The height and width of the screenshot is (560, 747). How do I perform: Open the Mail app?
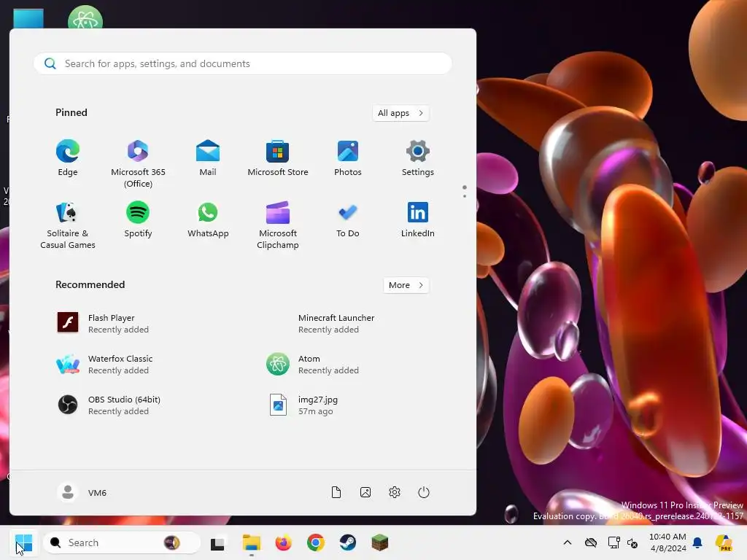[208, 158]
